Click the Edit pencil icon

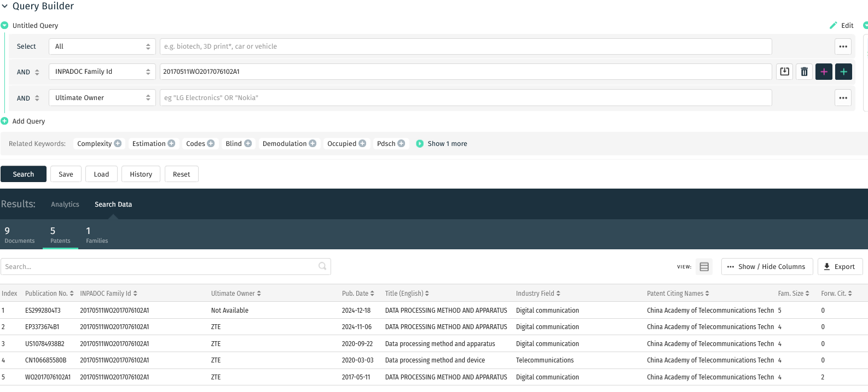pos(833,25)
